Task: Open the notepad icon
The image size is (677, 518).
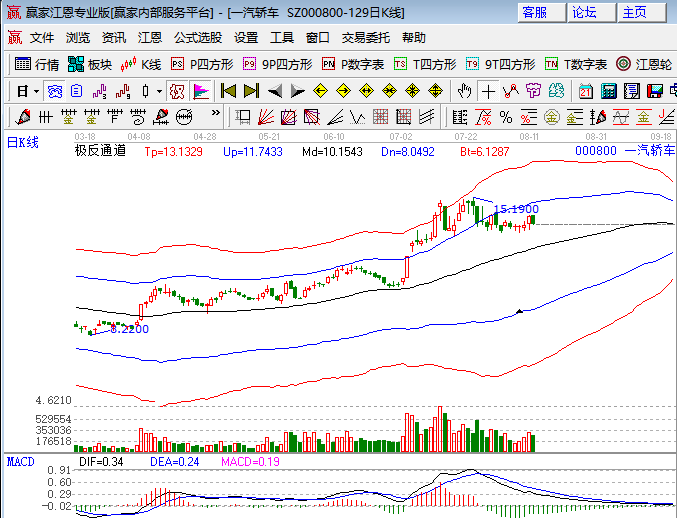Action: 632,92
